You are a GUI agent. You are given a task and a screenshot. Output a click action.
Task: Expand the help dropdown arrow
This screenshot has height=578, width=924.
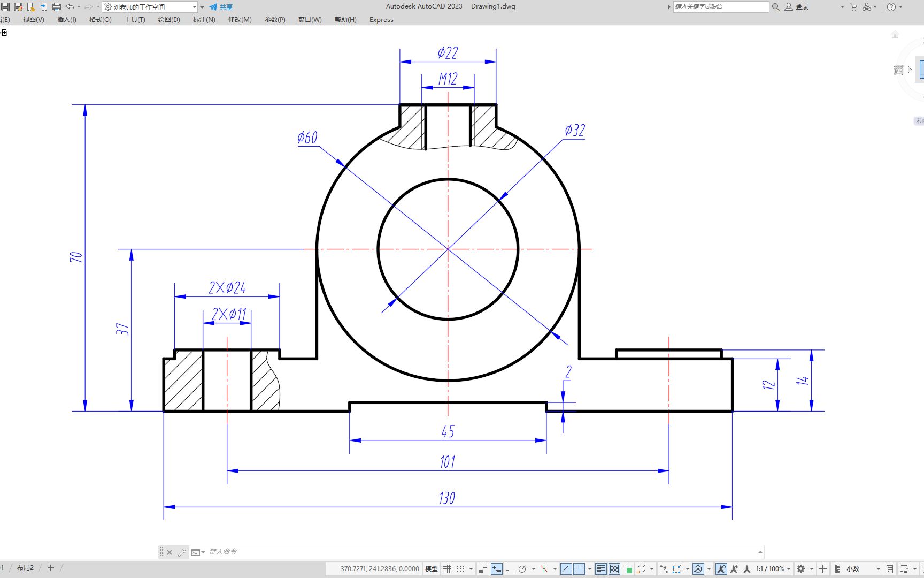tap(901, 7)
